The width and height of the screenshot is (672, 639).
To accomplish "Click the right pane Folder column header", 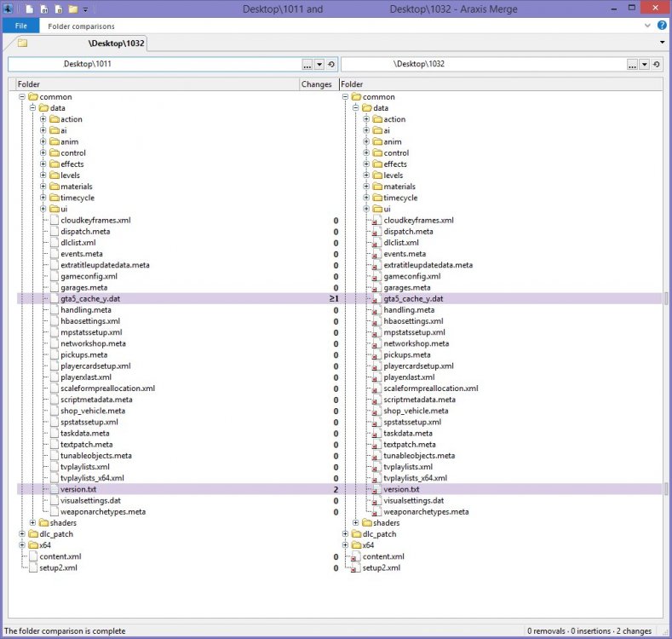I will click(x=501, y=84).
